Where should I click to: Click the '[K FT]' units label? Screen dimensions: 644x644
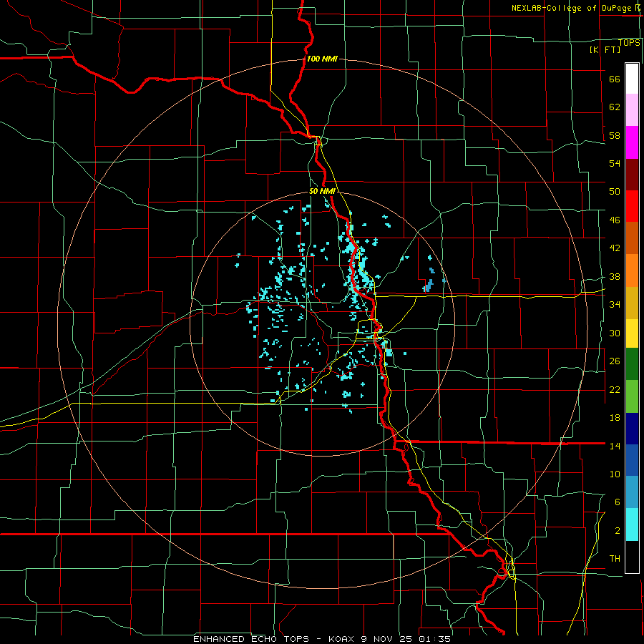(605, 49)
